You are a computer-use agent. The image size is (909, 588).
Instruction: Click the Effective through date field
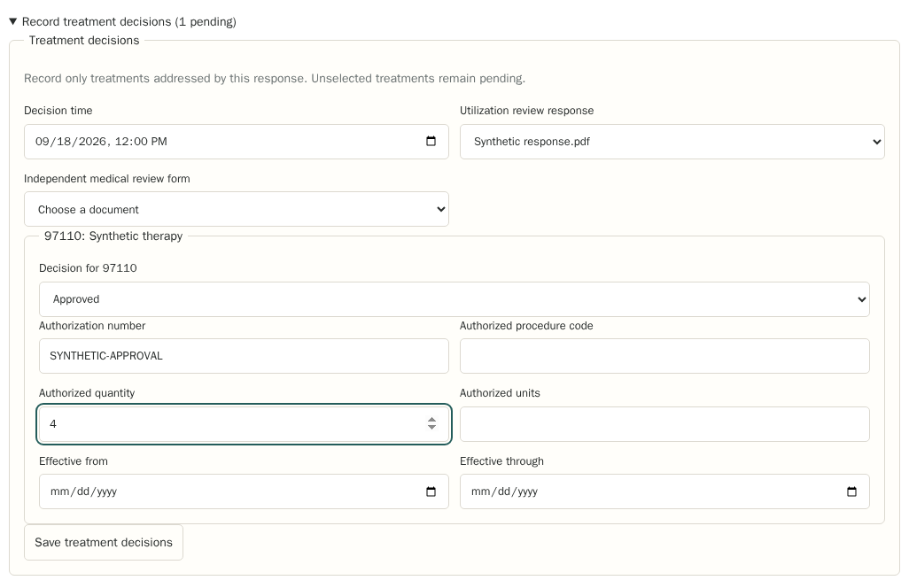(664, 491)
